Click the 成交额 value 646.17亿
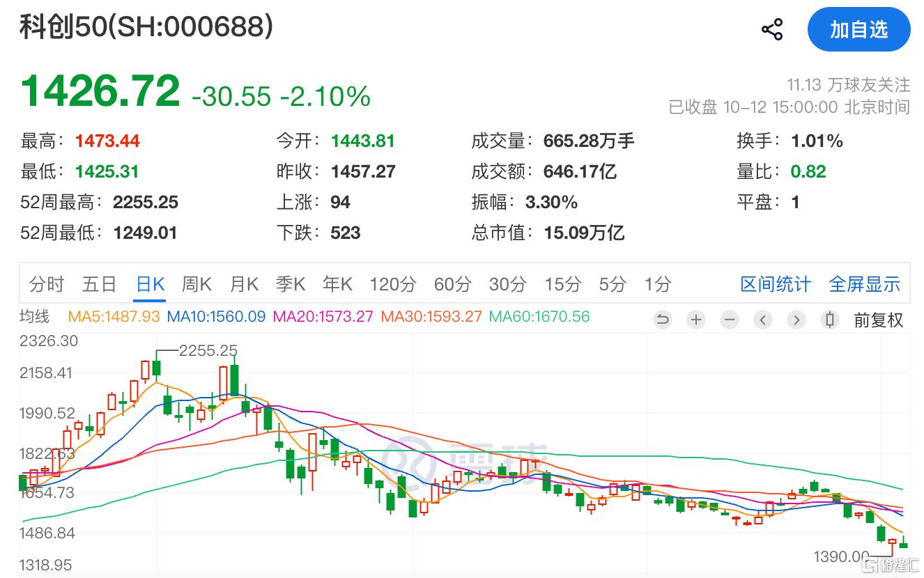The width and height of the screenshot is (924, 578). point(580,171)
